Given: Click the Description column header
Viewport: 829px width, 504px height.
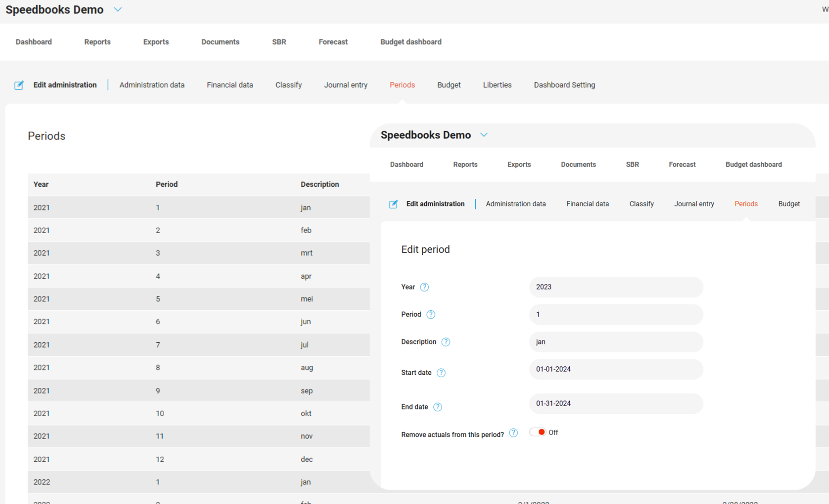Looking at the screenshot, I should [320, 184].
